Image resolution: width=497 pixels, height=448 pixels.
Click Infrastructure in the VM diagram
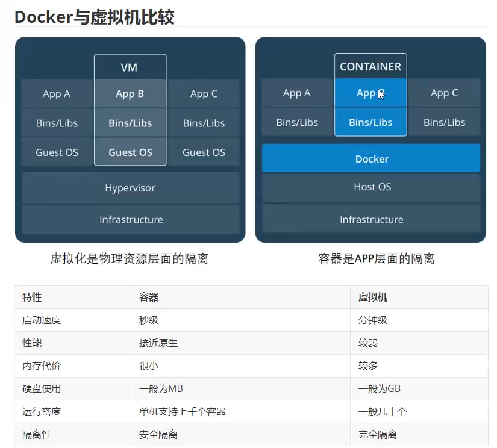click(x=131, y=220)
